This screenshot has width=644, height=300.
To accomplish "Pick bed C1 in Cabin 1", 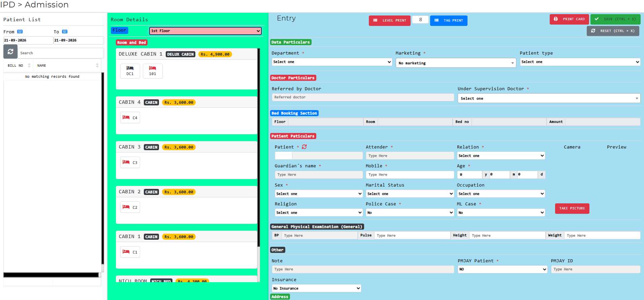I will coord(130,252).
